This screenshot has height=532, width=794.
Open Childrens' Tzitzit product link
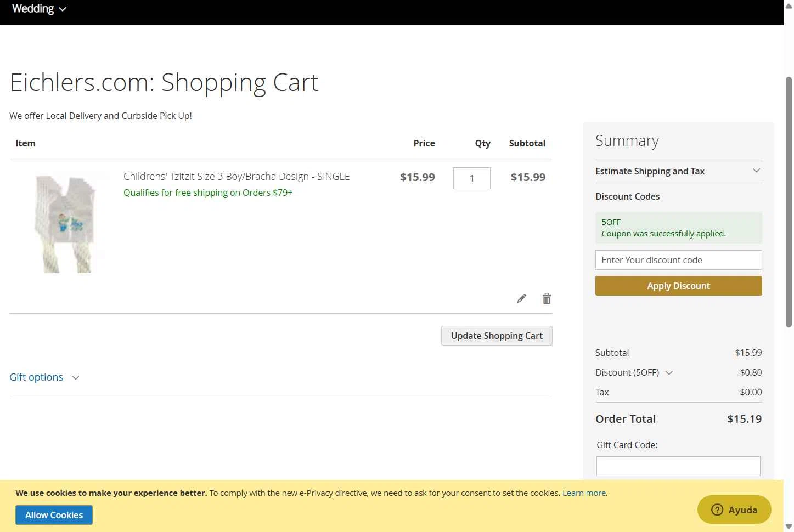click(x=236, y=176)
